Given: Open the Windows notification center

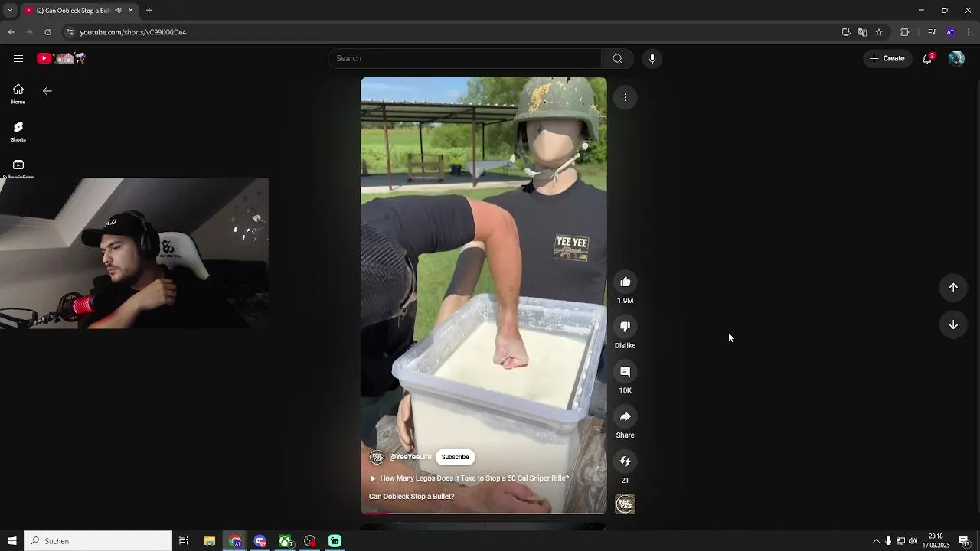Looking at the screenshot, I should [x=964, y=541].
